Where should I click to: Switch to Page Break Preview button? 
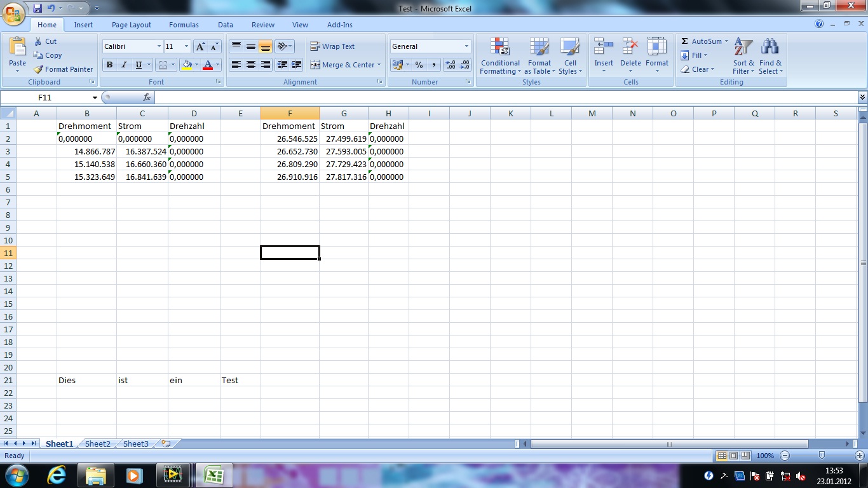(x=745, y=456)
